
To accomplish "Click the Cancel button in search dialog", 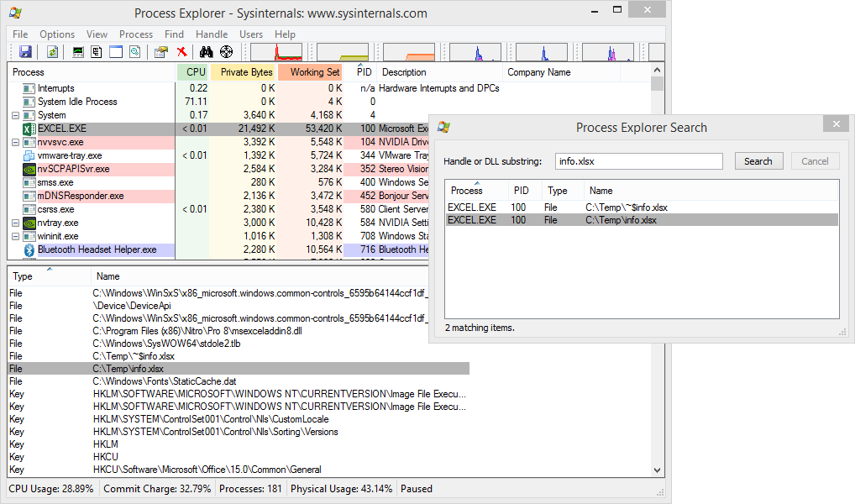I will 815,161.
